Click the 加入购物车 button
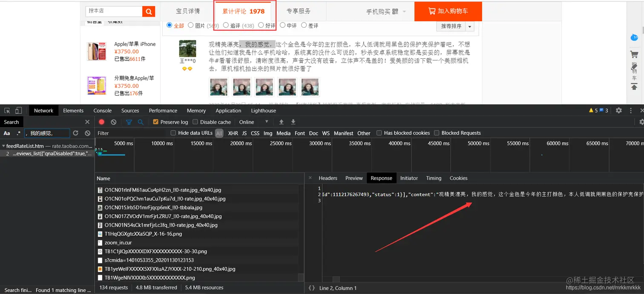 pos(448,11)
